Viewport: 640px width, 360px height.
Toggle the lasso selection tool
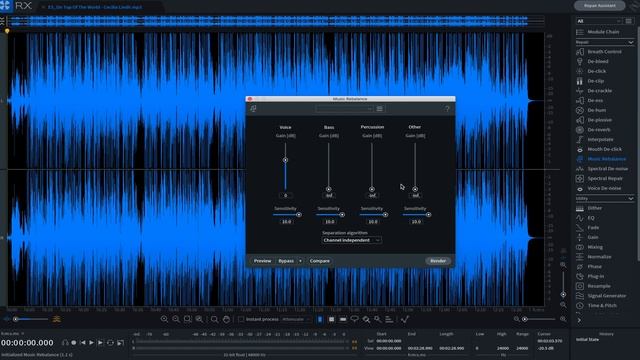pos(354,320)
